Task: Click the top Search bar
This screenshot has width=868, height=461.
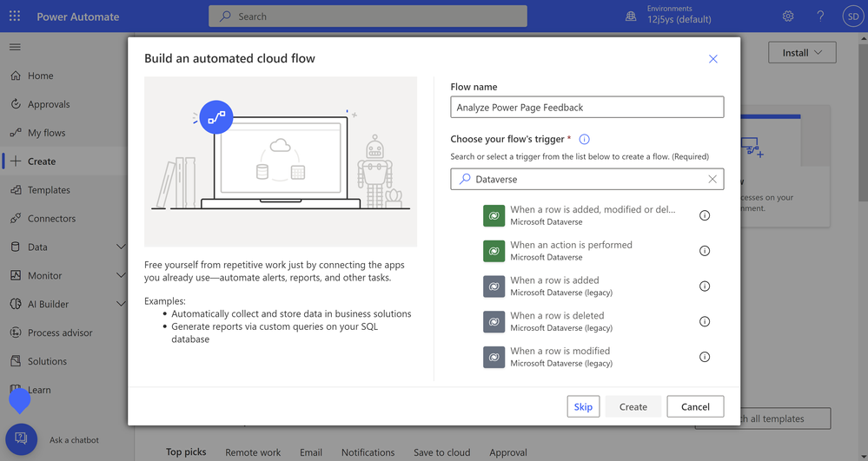Action: (x=368, y=16)
